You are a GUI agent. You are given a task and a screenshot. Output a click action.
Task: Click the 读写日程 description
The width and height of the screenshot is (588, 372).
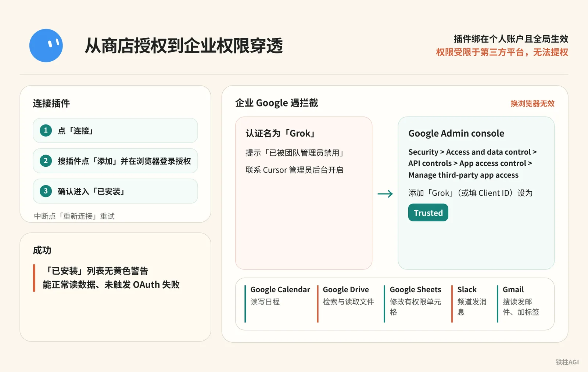pyautogui.click(x=265, y=302)
